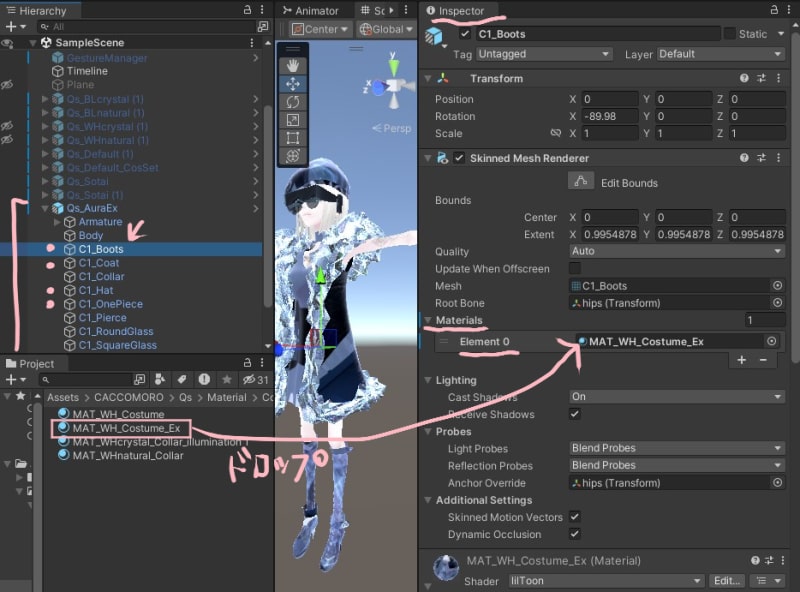Pick the Rect transform tool
The height and width of the screenshot is (592, 800).
coord(293,138)
